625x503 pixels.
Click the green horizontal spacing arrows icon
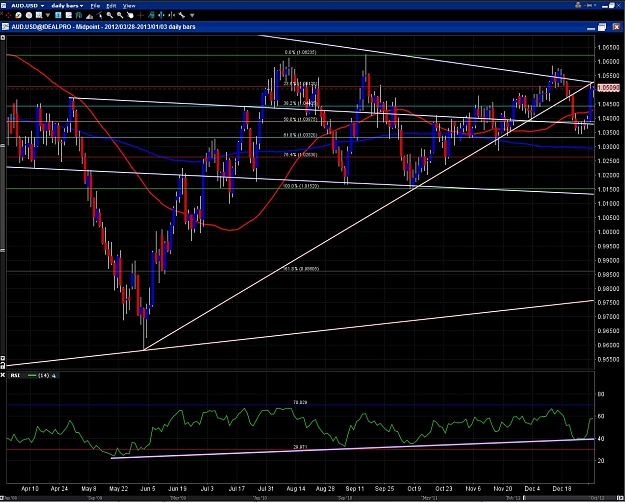click(x=172, y=15)
